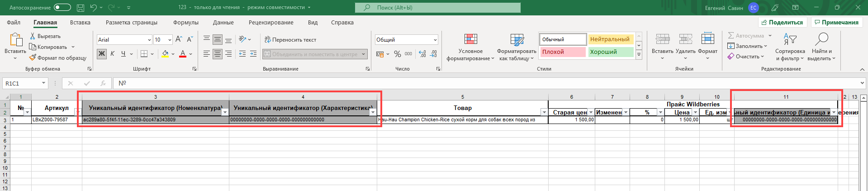868x191 pixels.
Task: Toggle Wrap Text (Переносить текст)
Action: tap(290, 40)
